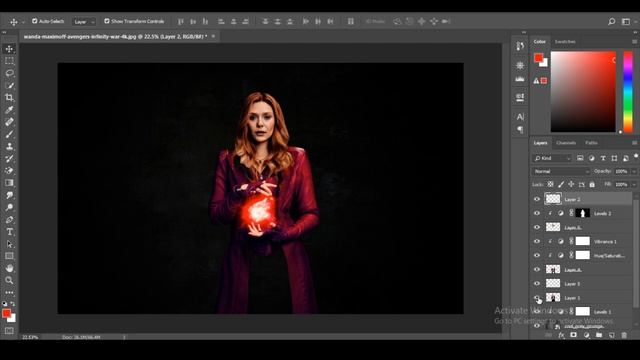Image resolution: width=640 pixels, height=360 pixels.
Task: Hide the Hue/Saturation adjustment layer
Action: (x=537, y=255)
